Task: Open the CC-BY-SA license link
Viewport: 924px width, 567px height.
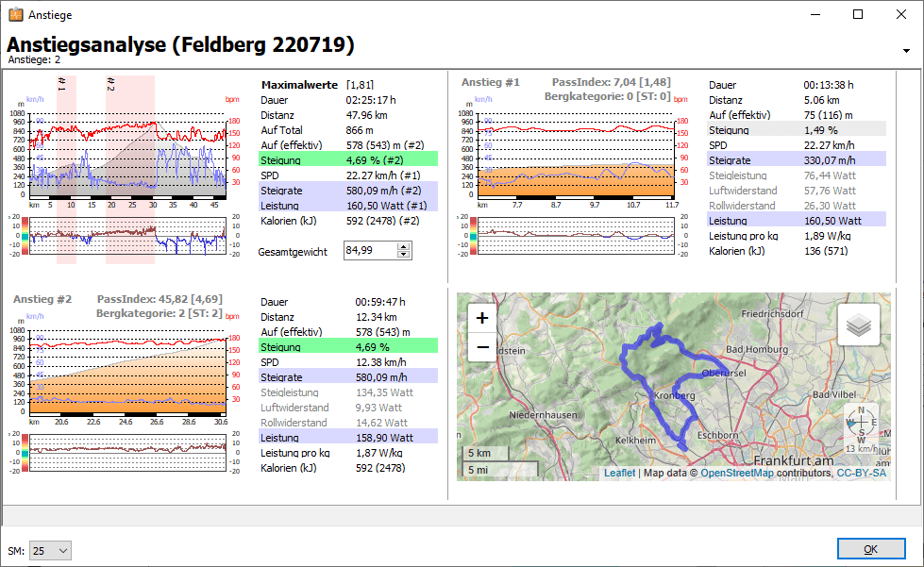Action: [861, 473]
